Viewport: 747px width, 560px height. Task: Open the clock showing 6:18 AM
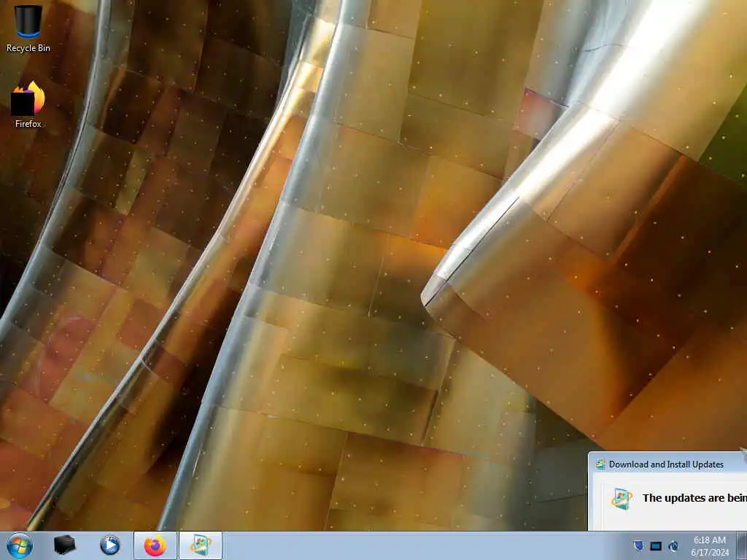(710, 546)
